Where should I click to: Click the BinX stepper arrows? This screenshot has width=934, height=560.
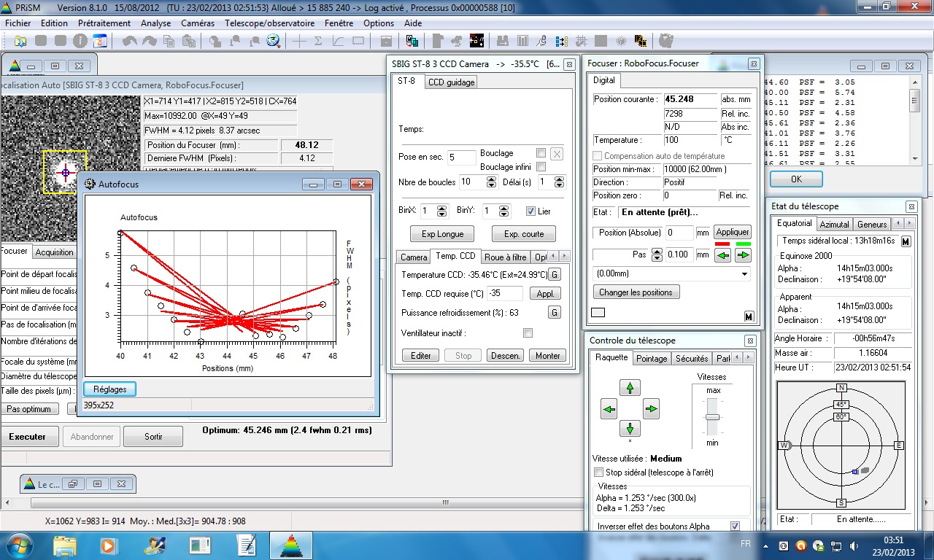441,211
